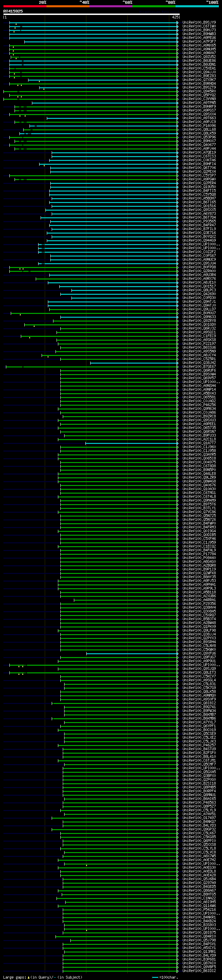Click the green ~80% identity legend segment
The width and height of the screenshot is (222, 980).
[154, 6]
